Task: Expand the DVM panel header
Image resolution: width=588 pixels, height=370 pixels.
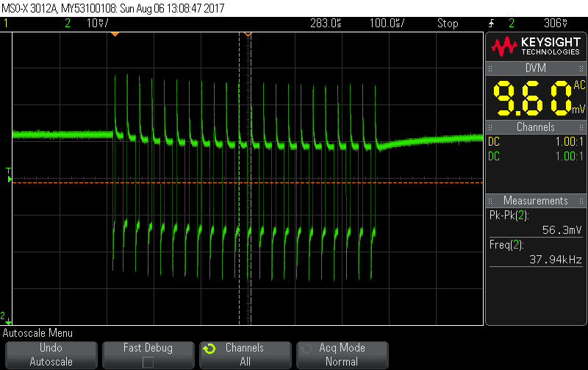Action: (535, 68)
